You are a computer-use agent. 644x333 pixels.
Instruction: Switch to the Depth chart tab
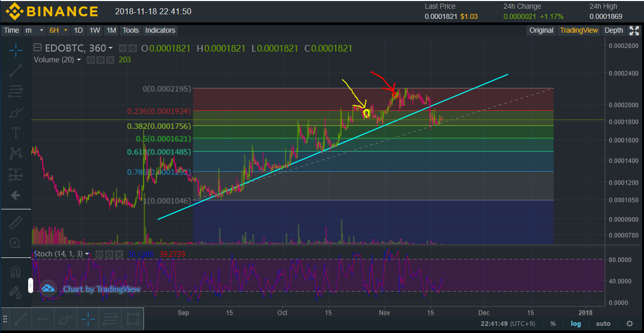(x=613, y=30)
